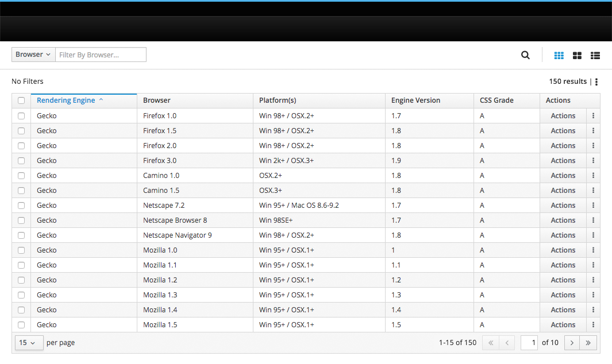
Task: Open kebab menu for Firefox 1.5 row
Action: click(593, 131)
